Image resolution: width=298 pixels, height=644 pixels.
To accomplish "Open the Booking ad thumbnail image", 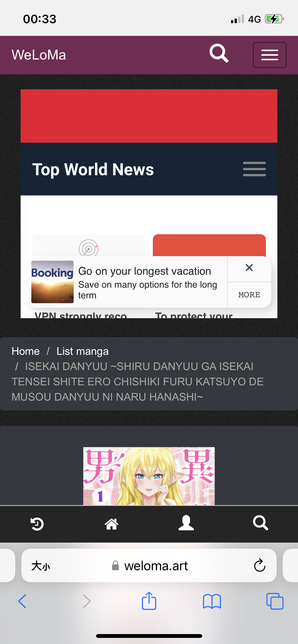I will (52, 282).
